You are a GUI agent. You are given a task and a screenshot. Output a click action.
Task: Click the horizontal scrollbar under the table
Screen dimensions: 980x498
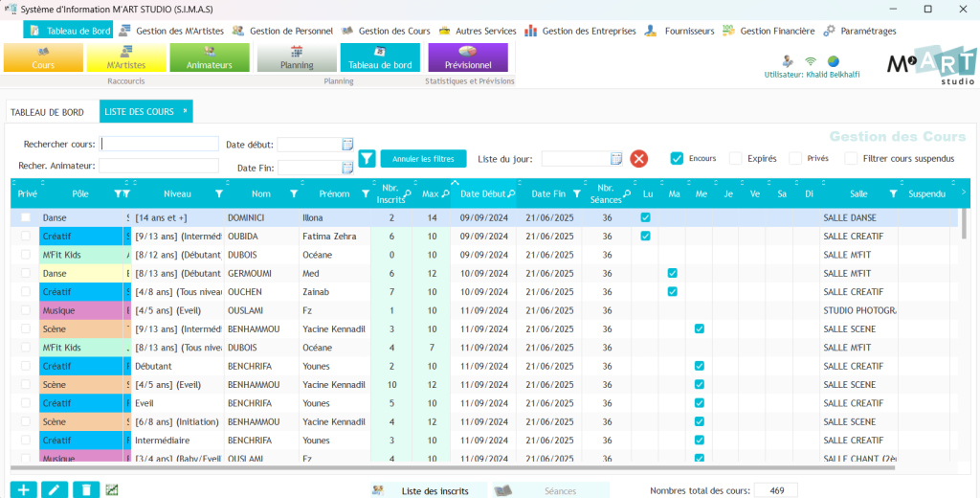tap(453, 467)
